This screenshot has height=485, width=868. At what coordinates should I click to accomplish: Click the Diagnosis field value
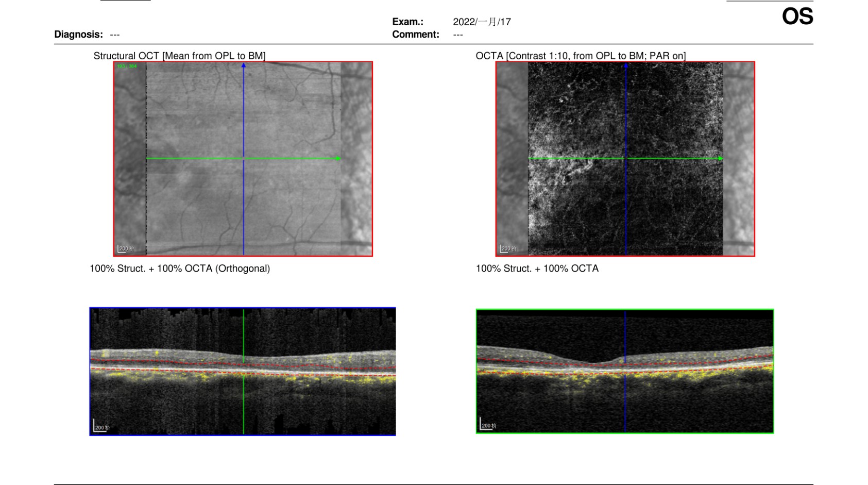click(115, 35)
